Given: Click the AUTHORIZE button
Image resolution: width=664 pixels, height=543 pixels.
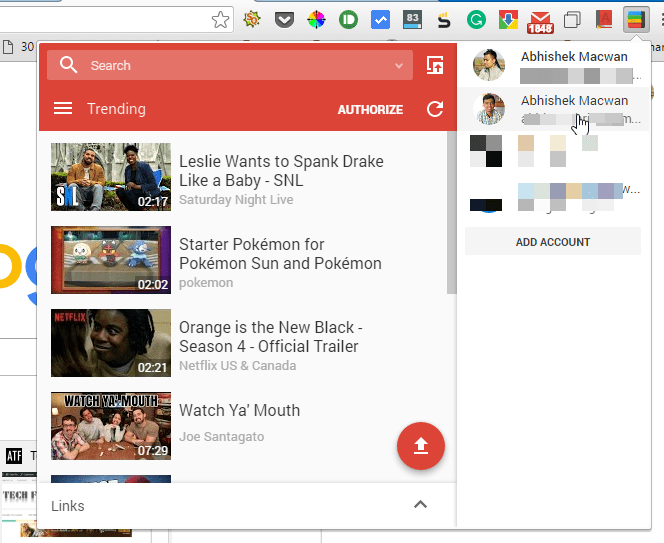Looking at the screenshot, I should click(x=370, y=110).
